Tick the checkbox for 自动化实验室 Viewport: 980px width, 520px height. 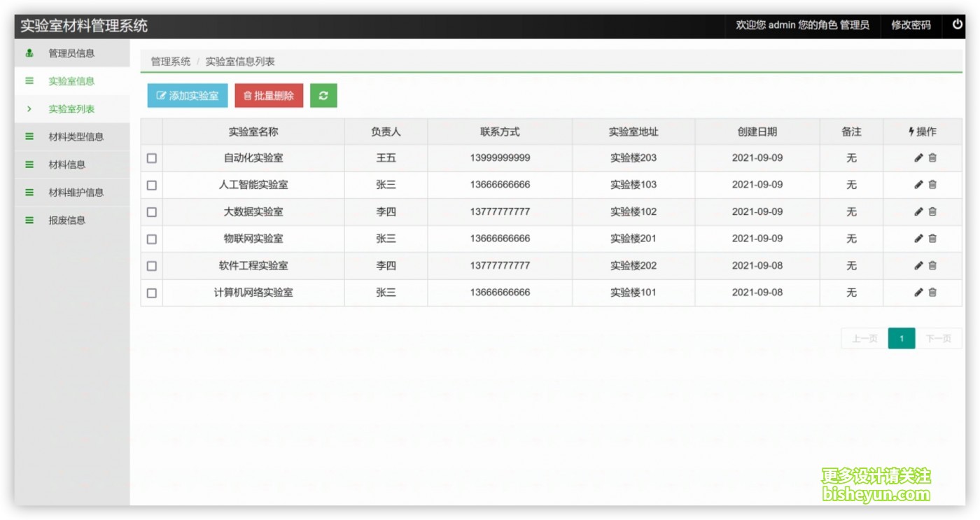pos(152,158)
